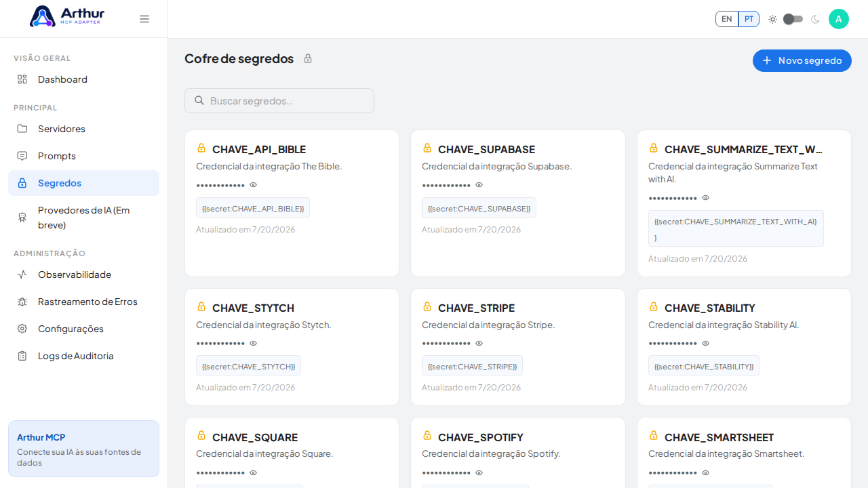Screen dimensions: 868x488
Task: Unhide CHAVE_STRIPE secret value with eye
Action: [479, 343]
